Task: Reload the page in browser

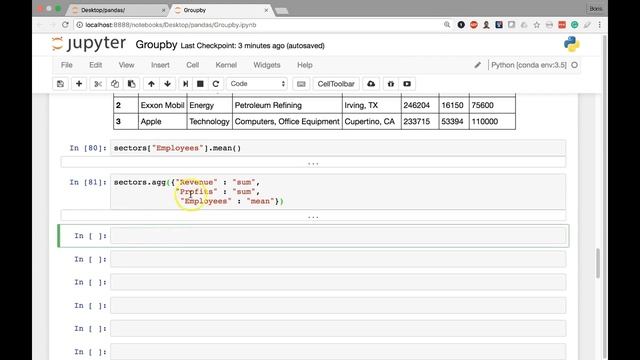Action: pos(65,25)
